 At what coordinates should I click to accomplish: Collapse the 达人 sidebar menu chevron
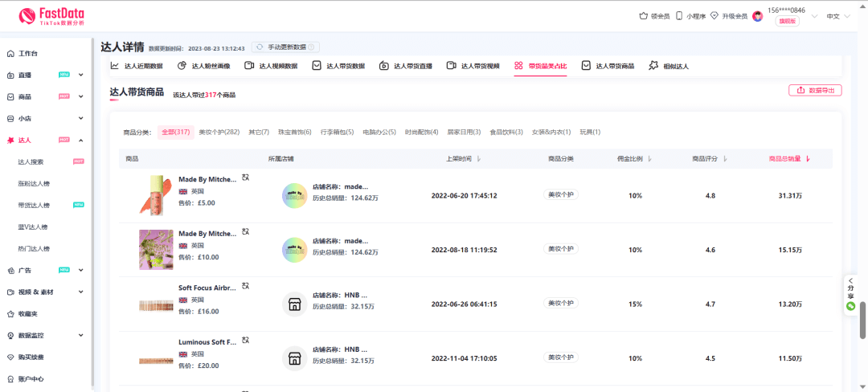tap(81, 140)
